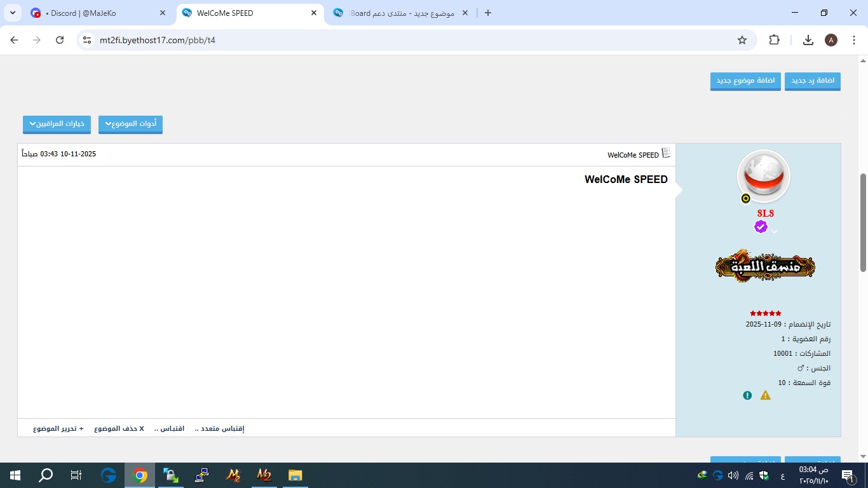
Task: Click the اقتباس quote link
Action: (169, 428)
